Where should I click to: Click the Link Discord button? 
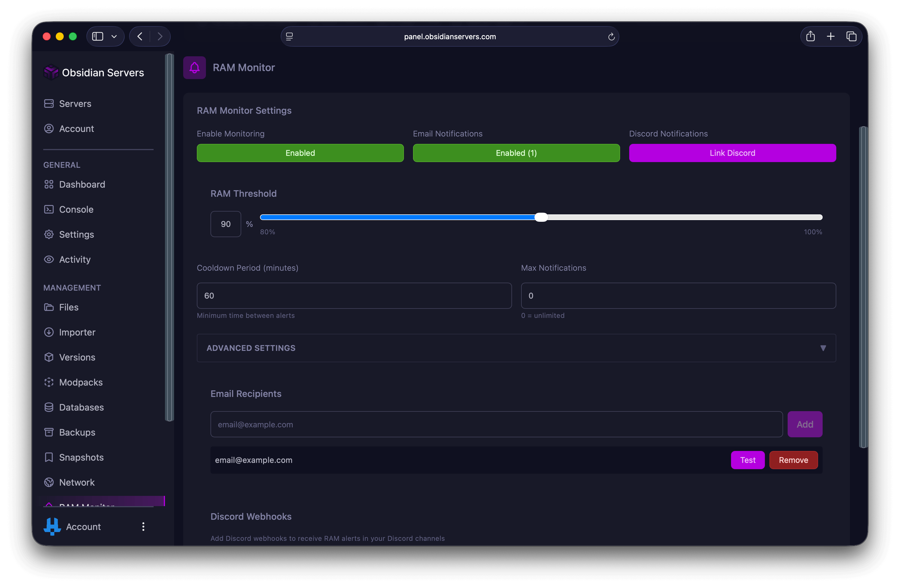[x=732, y=153]
